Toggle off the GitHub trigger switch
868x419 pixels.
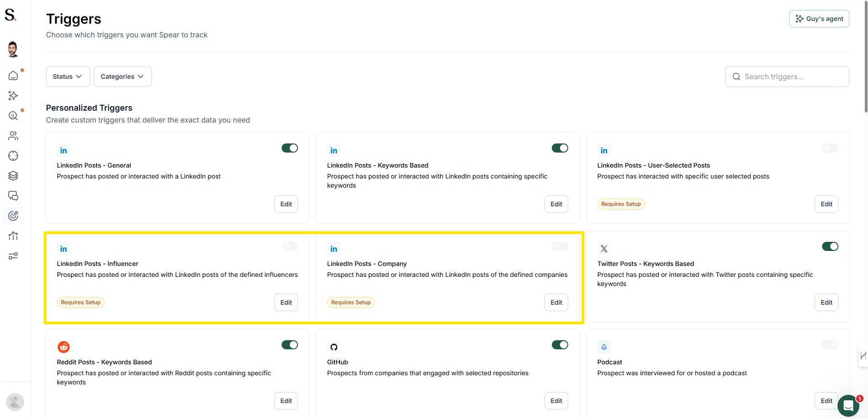560,345
